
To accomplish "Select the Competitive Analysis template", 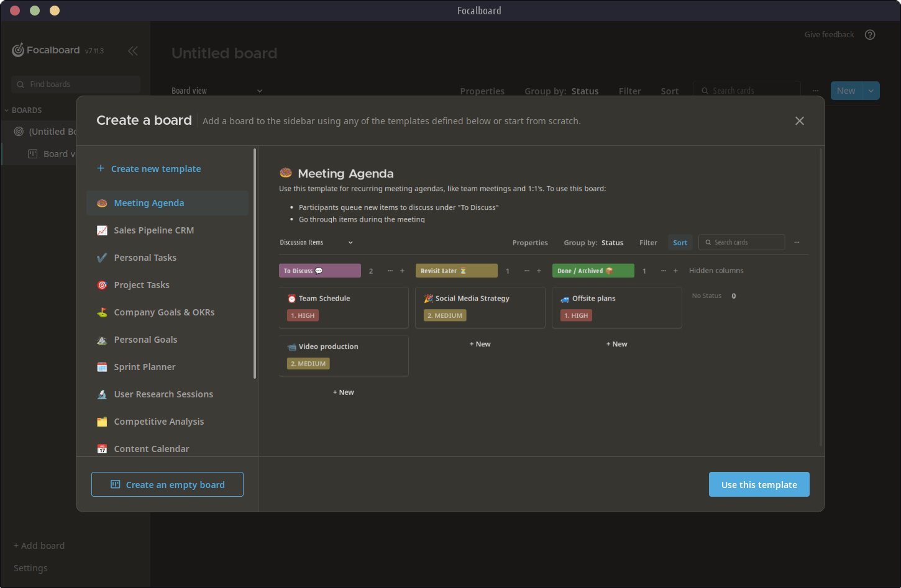I will tap(158, 422).
